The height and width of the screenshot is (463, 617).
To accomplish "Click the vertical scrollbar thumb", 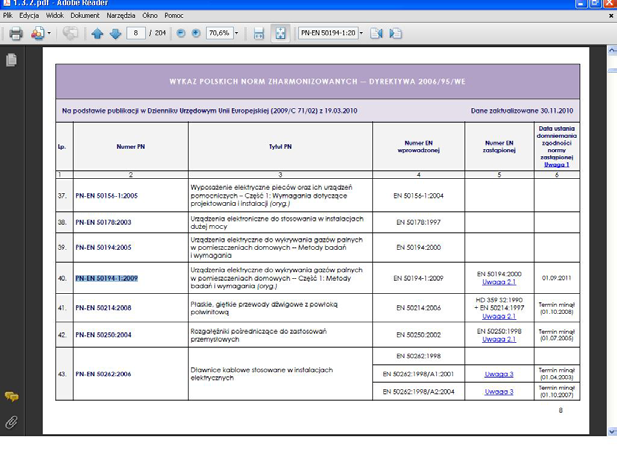I will [x=612, y=70].
